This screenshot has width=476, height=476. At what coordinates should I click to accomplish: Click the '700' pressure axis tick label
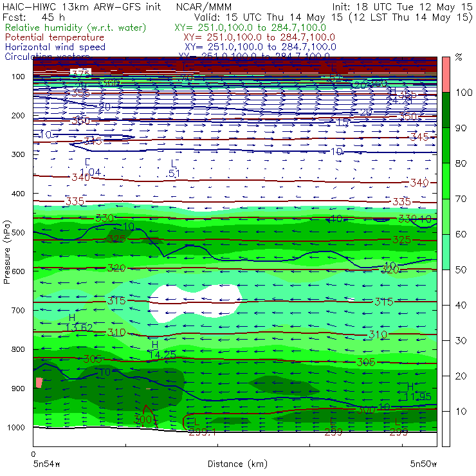[x=18, y=311]
